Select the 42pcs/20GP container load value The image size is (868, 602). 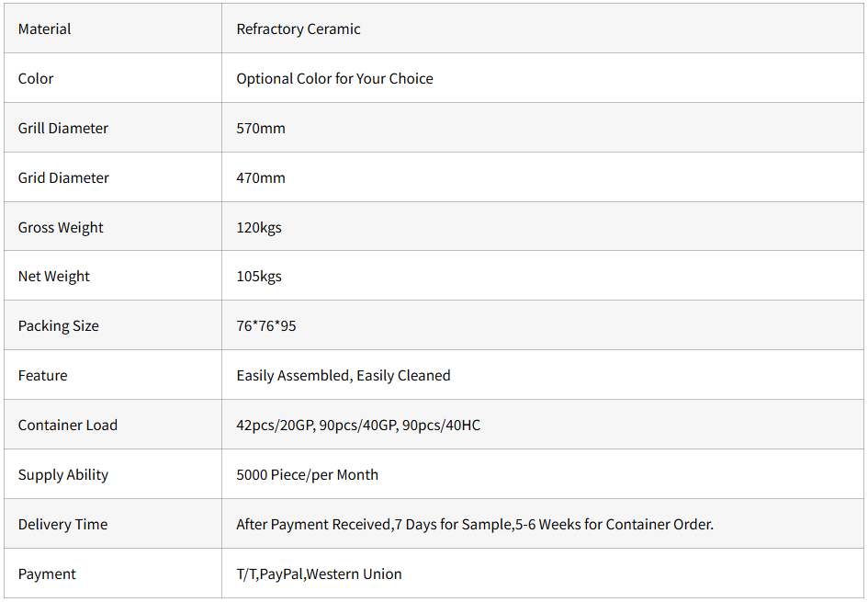coord(276,425)
